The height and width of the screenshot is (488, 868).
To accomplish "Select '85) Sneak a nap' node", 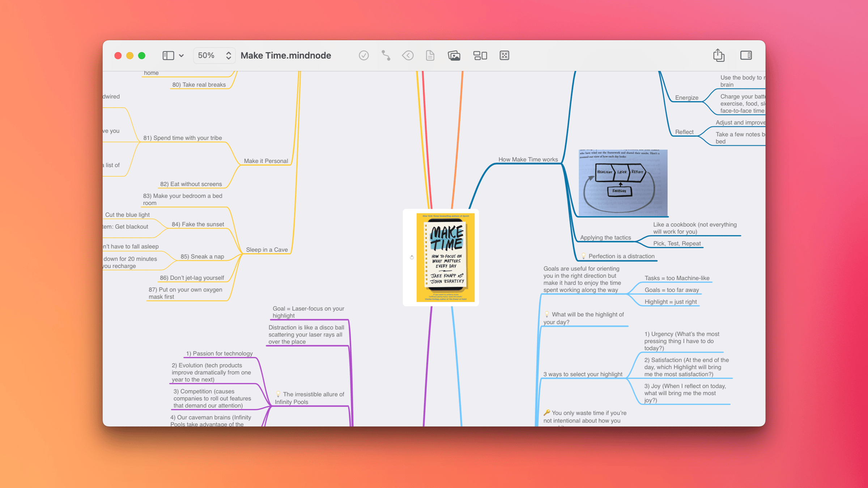I will coord(202,256).
